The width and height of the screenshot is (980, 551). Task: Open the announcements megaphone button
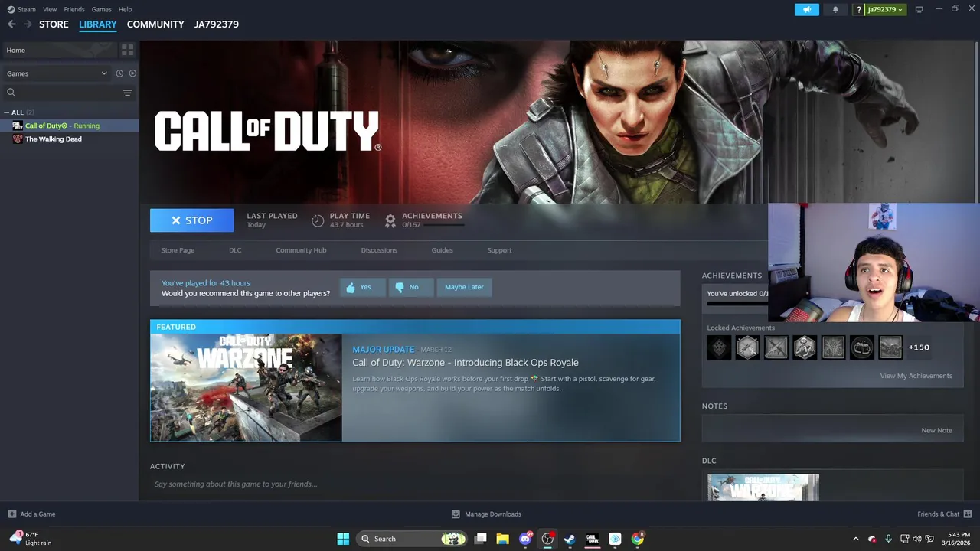click(806, 9)
